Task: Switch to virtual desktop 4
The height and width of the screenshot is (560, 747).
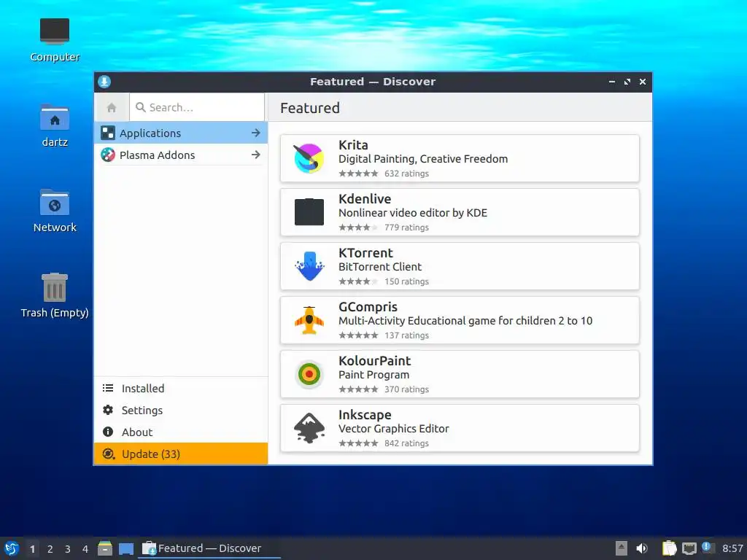Action: (x=85, y=549)
